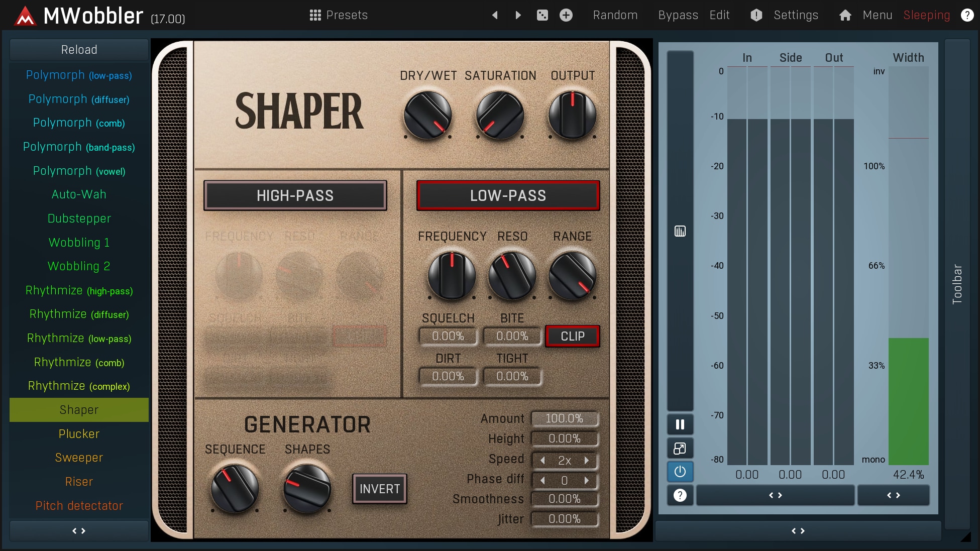Click the meter popup window icon

680,449
